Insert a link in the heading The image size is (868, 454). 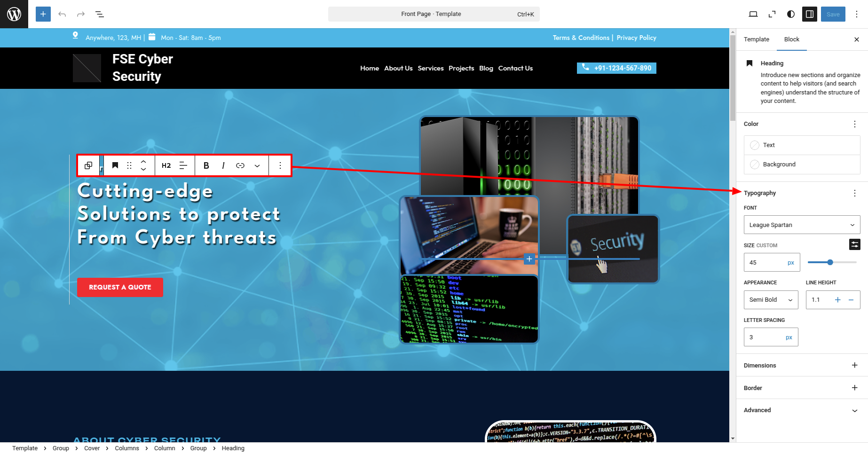click(240, 165)
